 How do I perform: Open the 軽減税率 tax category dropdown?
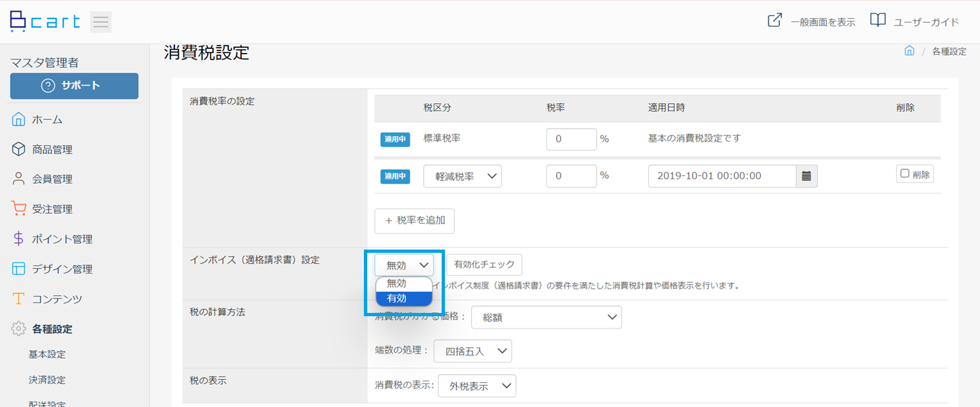463,176
